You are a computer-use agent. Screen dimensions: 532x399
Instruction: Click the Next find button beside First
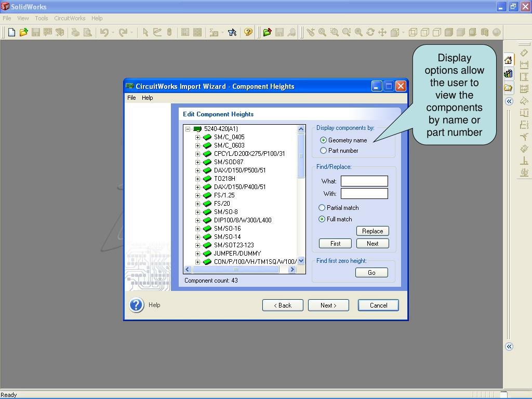tap(373, 244)
